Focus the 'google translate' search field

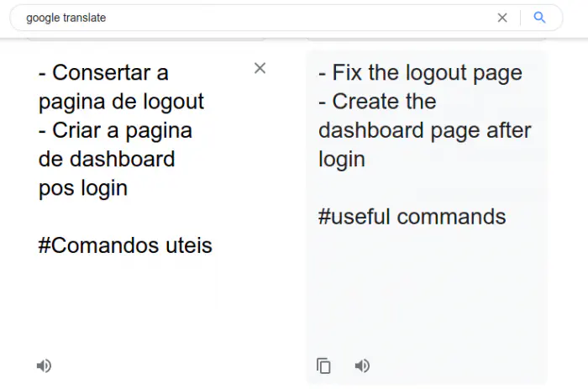(x=252, y=18)
